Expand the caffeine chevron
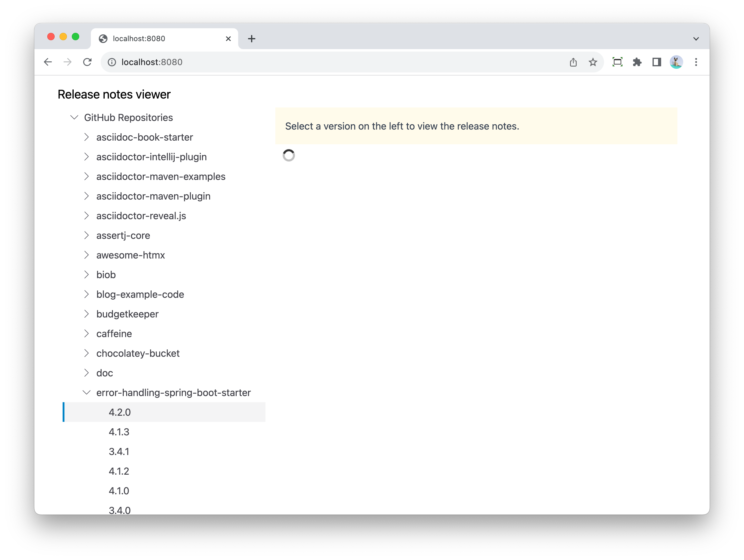 coord(87,333)
